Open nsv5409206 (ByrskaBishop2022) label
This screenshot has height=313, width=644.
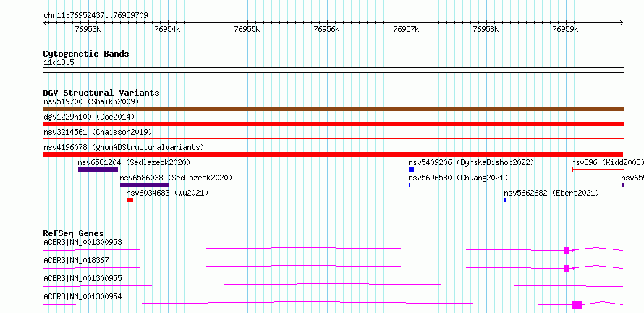point(471,162)
